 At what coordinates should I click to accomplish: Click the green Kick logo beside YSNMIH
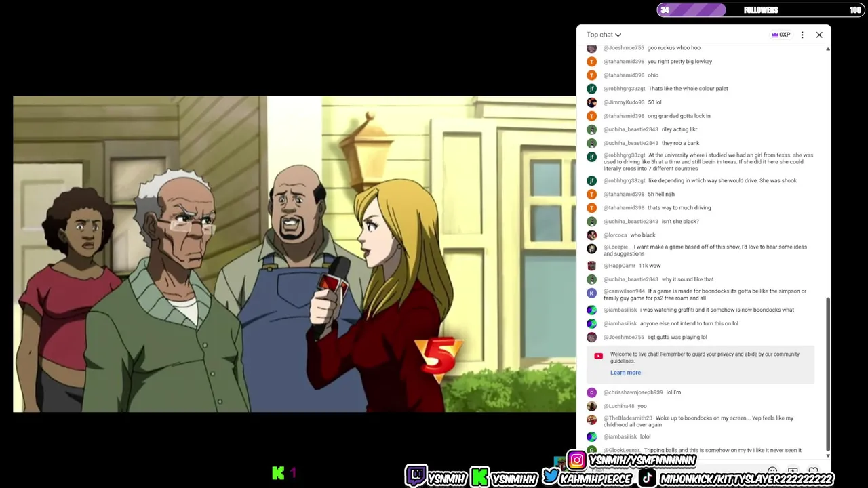(480, 477)
